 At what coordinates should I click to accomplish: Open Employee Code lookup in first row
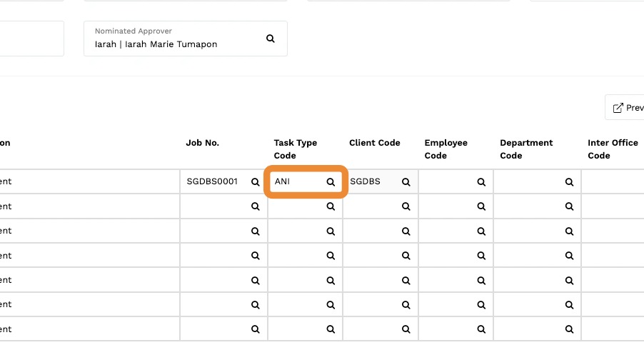click(x=481, y=181)
